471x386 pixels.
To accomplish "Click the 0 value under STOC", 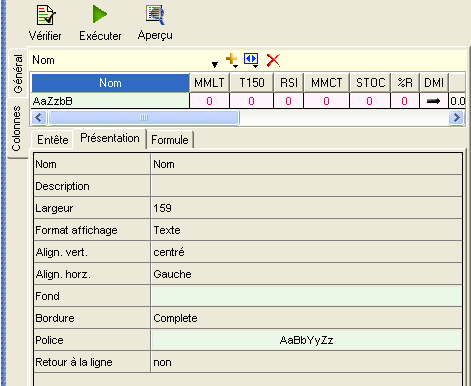I will [370, 101].
